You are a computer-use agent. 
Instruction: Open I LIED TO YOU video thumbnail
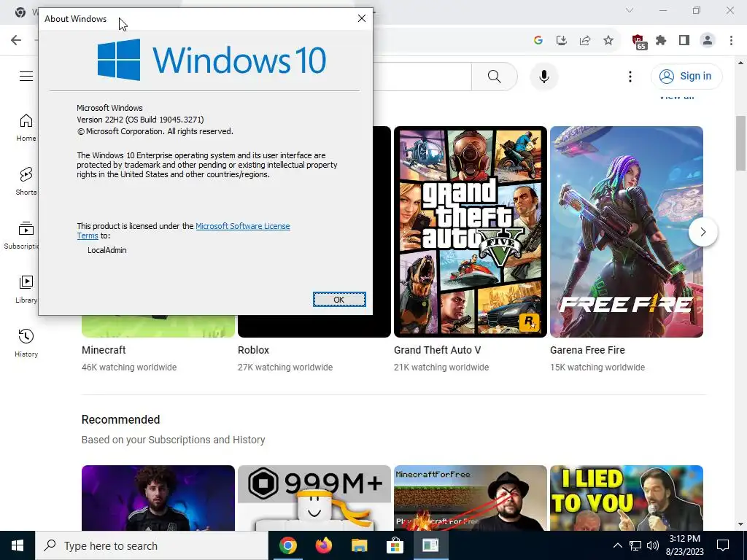pos(627,498)
